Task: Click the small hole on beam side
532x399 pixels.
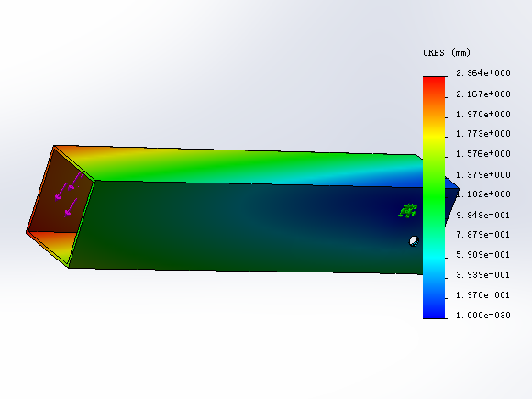Action: tap(414, 241)
